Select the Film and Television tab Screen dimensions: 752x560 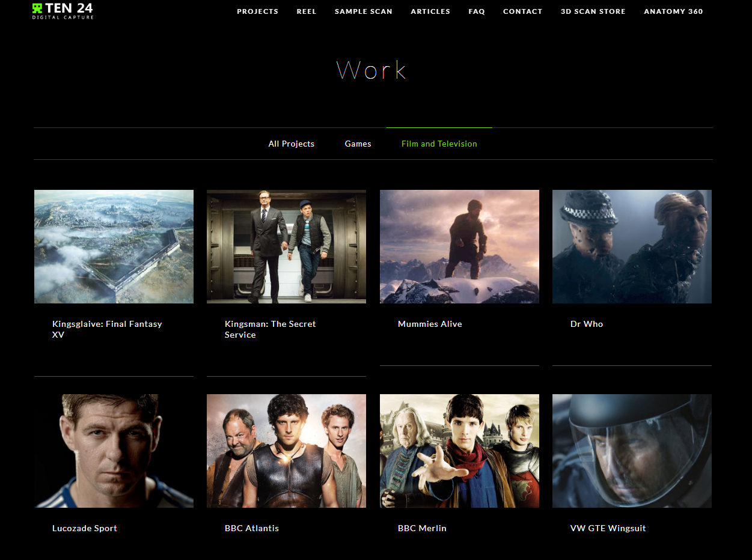point(439,144)
